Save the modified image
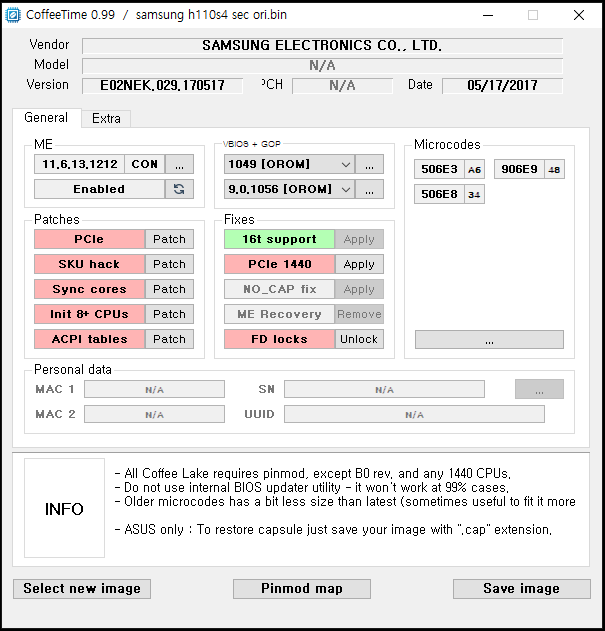 [522, 589]
